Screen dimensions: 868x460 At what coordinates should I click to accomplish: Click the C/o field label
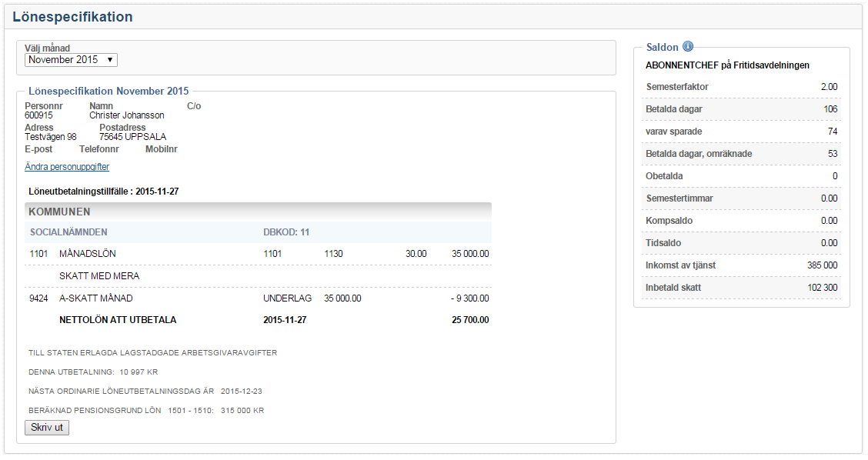click(194, 105)
